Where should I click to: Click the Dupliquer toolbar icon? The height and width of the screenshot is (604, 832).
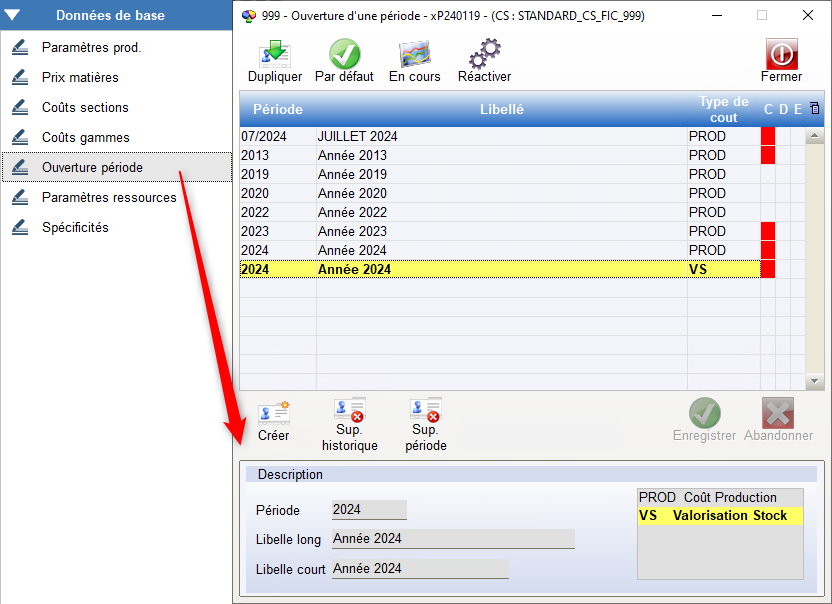pos(274,55)
